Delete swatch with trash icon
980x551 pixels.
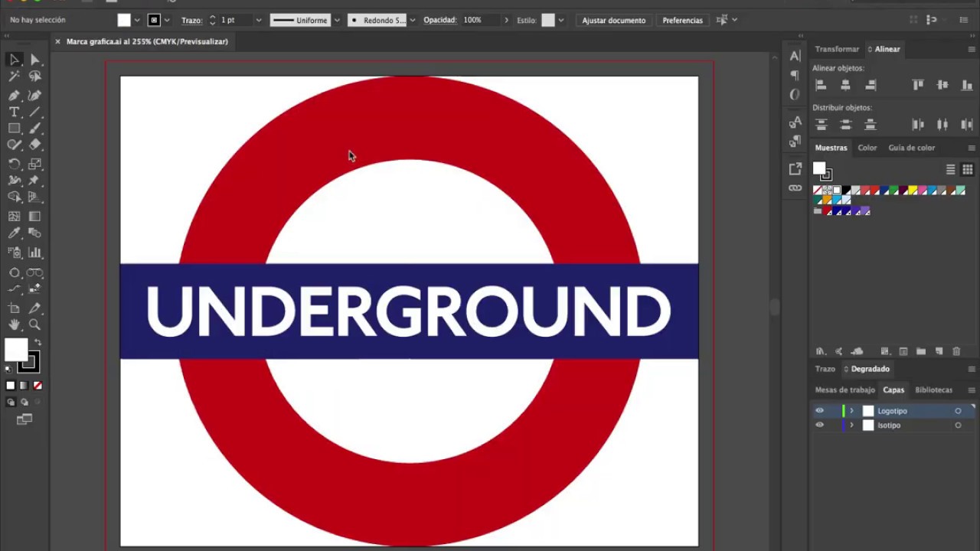tap(956, 351)
